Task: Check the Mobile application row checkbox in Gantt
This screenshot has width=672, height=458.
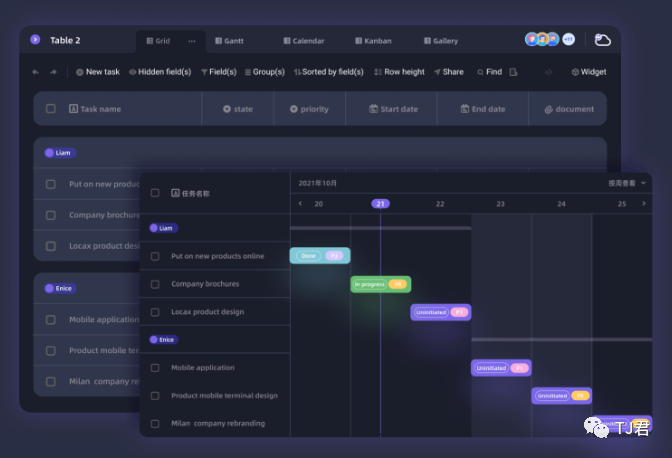Action: pyautogui.click(x=155, y=368)
